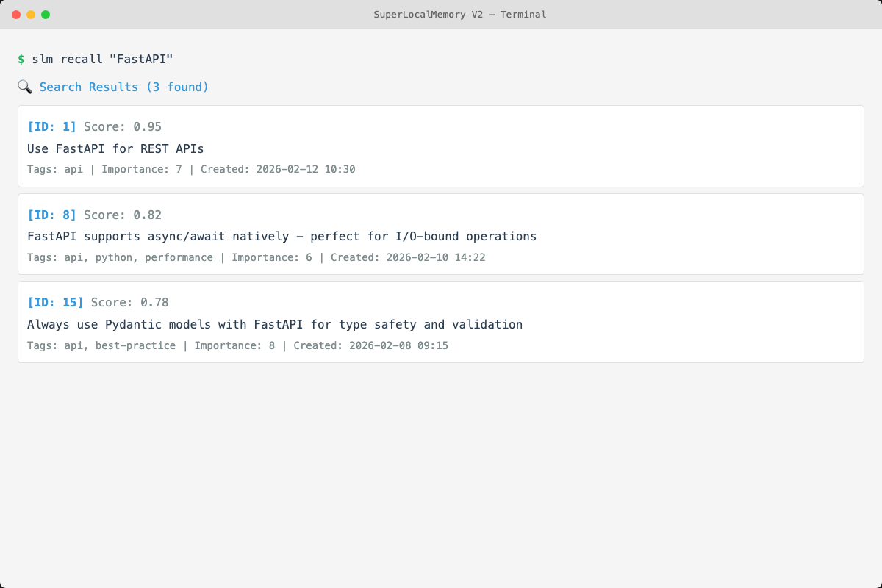The image size is (882, 588).
Task: Click the blue ID 8 result identifier
Action: tap(51, 215)
